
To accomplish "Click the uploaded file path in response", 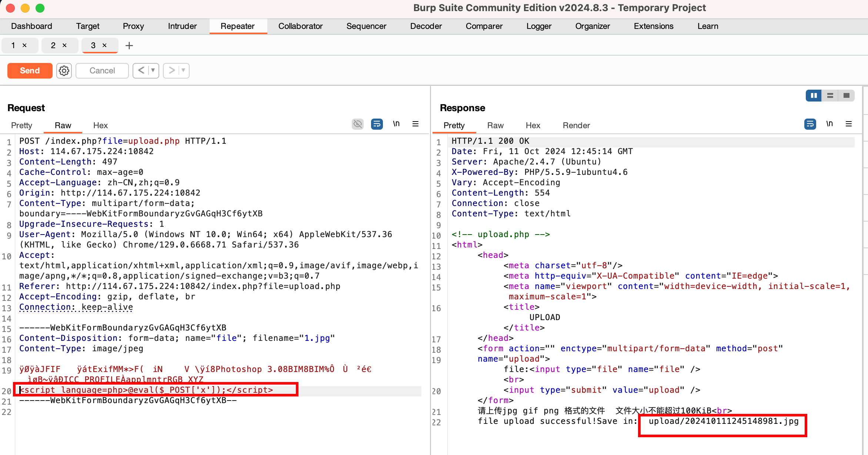I will click(x=724, y=421).
